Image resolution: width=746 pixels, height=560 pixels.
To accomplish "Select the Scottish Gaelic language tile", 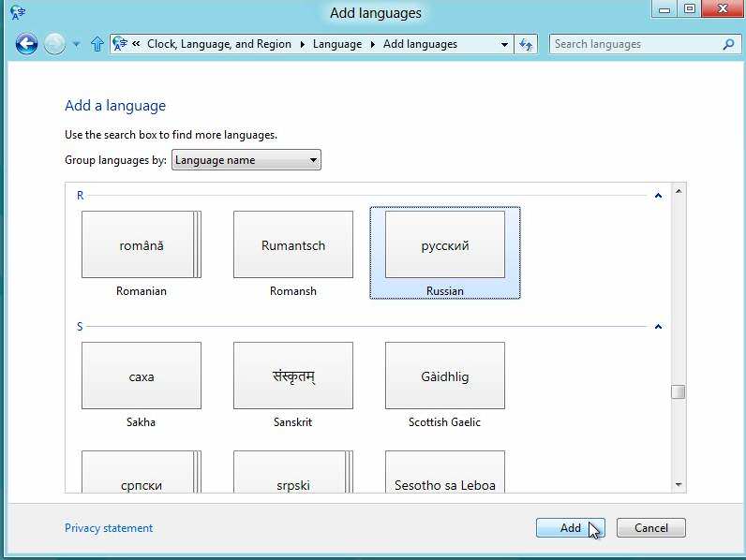I will pos(445,376).
